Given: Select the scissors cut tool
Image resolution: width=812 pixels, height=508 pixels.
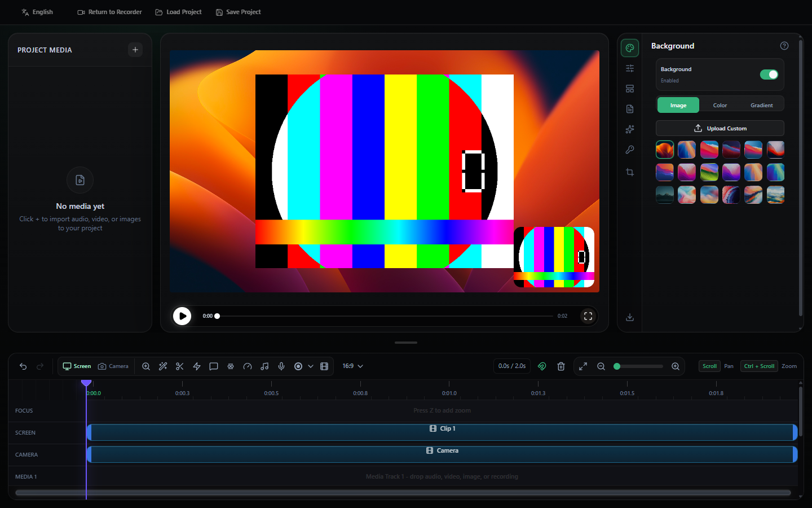Looking at the screenshot, I should click(180, 366).
